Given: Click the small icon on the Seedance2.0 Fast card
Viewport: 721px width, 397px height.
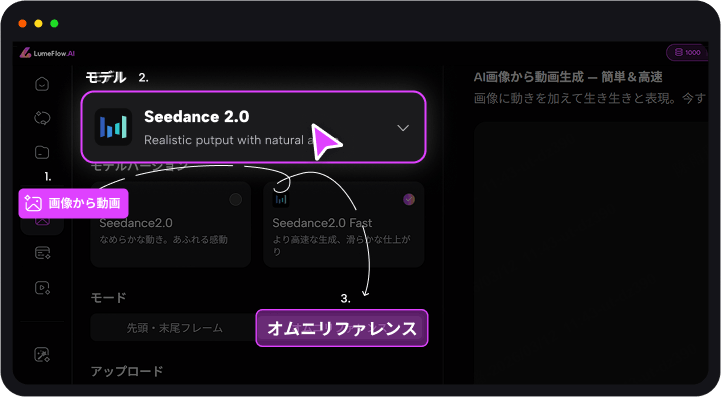Looking at the screenshot, I should click(280, 199).
